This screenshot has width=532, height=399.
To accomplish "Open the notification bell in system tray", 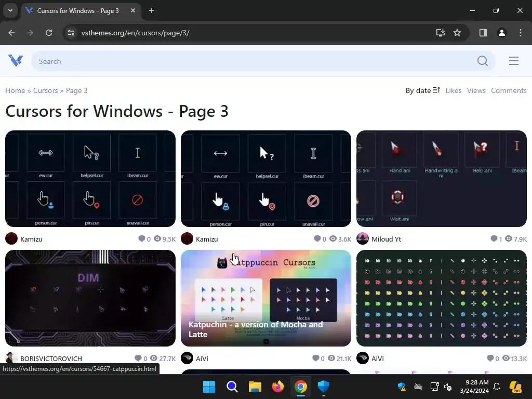I will [x=497, y=387].
